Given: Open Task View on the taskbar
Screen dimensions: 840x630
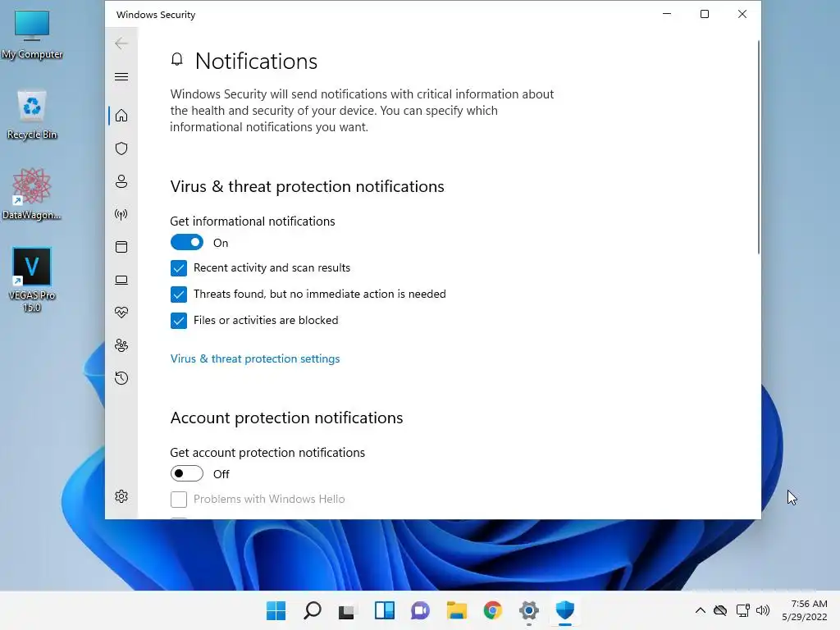Looking at the screenshot, I should pos(347,611).
